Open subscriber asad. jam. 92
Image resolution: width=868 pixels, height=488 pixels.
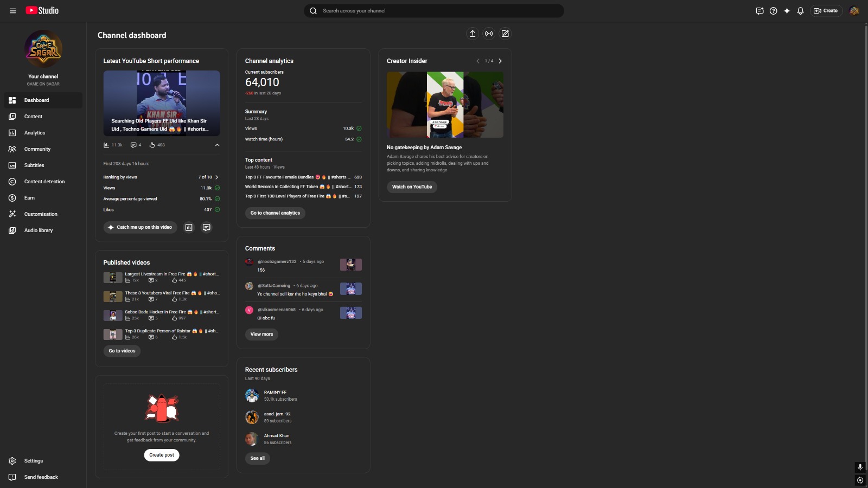(x=269, y=418)
